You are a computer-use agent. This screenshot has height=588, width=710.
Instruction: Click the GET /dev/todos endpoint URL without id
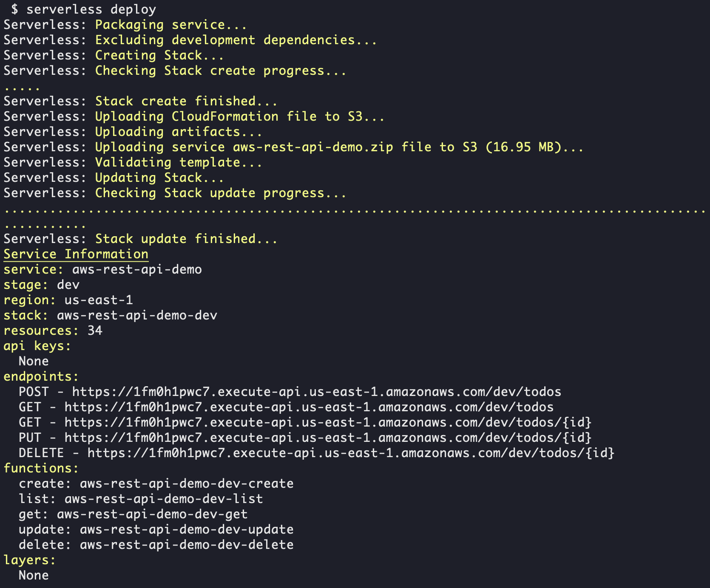[x=309, y=407]
